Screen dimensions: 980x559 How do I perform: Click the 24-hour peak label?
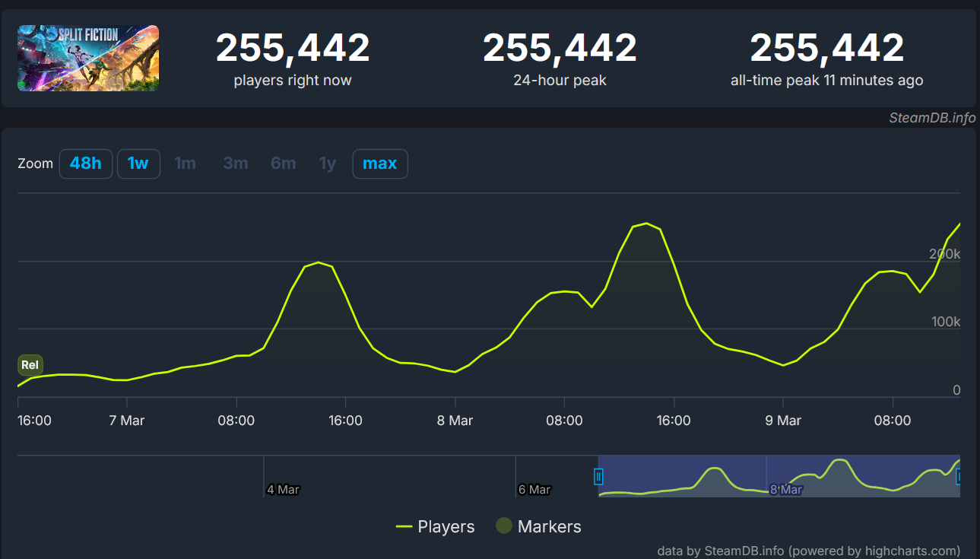(x=560, y=80)
